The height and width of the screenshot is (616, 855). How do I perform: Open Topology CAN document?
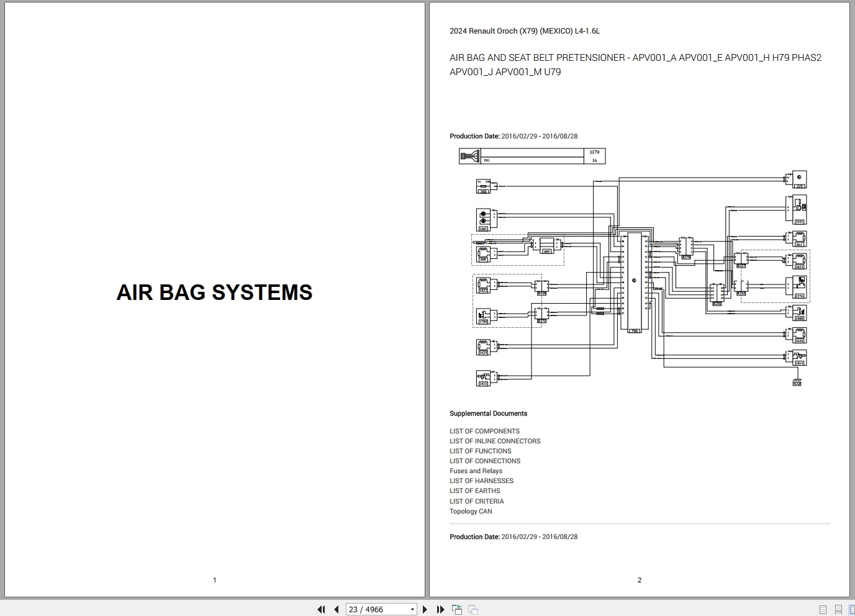pos(471,511)
